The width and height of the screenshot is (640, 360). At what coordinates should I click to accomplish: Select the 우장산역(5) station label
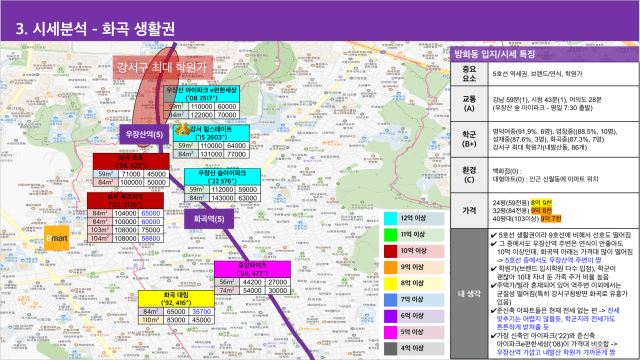(144, 134)
